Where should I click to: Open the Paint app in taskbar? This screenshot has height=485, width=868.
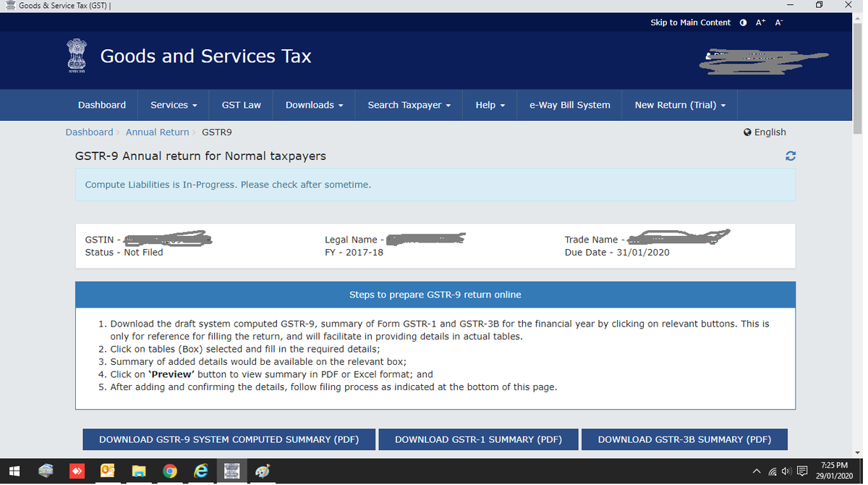pos(263,471)
